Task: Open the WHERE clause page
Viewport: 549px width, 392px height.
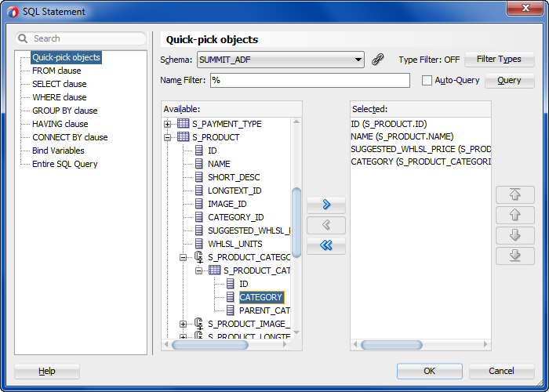Action: point(59,97)
